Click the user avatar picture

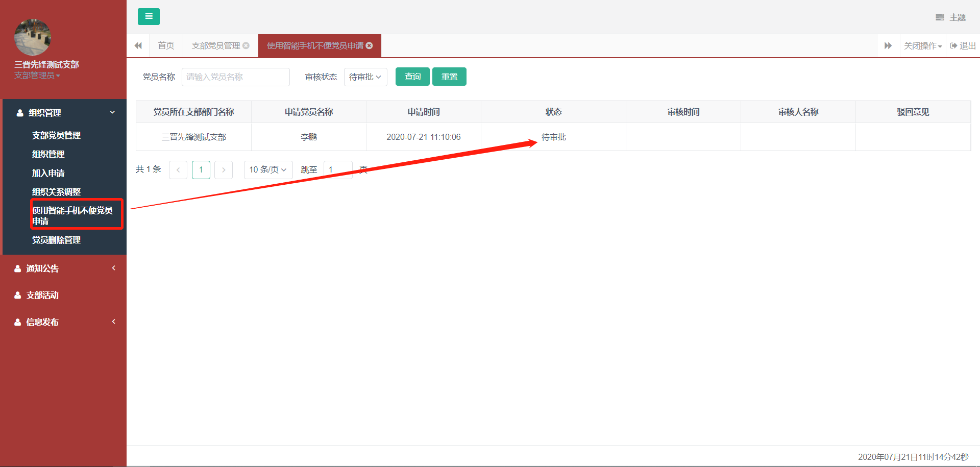pyautogui.click(x=33, y=37)
